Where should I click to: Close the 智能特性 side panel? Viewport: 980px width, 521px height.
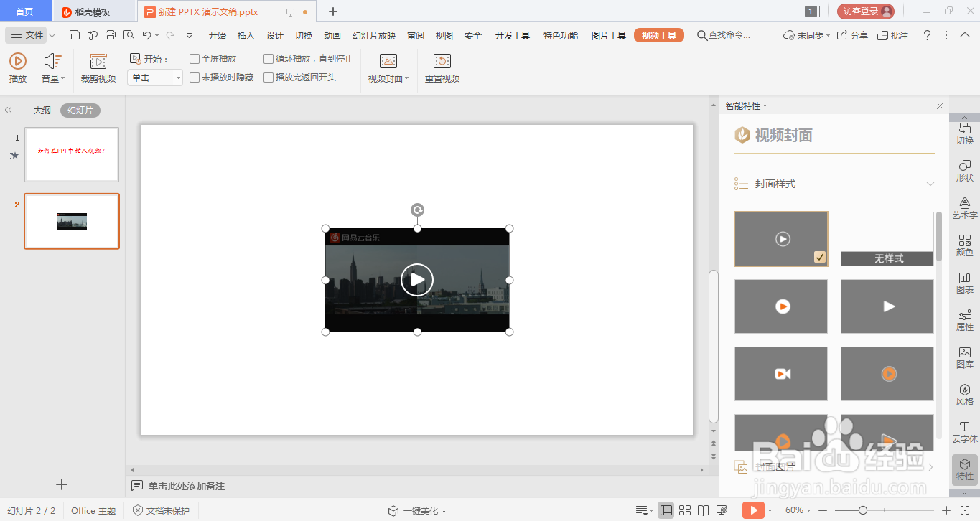click(x=940, y=106)
